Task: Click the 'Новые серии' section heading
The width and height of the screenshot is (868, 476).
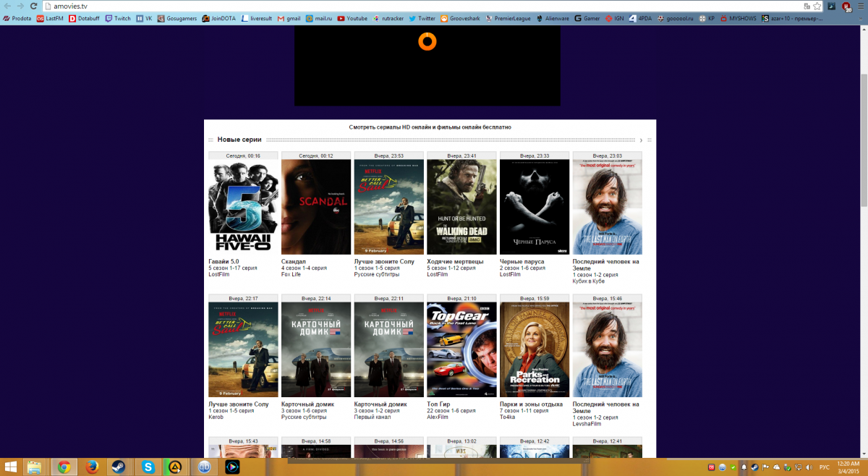Action: (239, 140)
